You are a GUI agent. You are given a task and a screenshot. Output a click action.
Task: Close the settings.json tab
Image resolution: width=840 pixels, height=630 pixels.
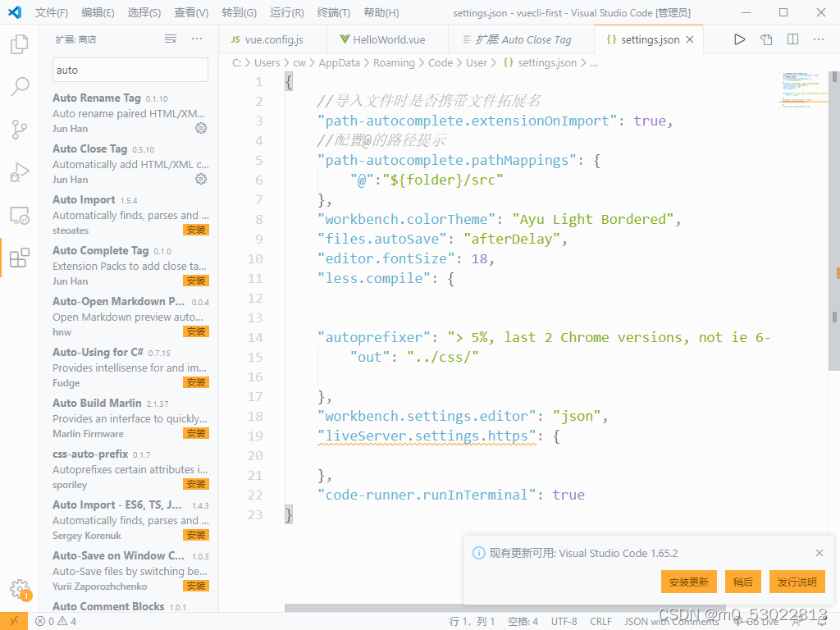(x=690, y=39)
